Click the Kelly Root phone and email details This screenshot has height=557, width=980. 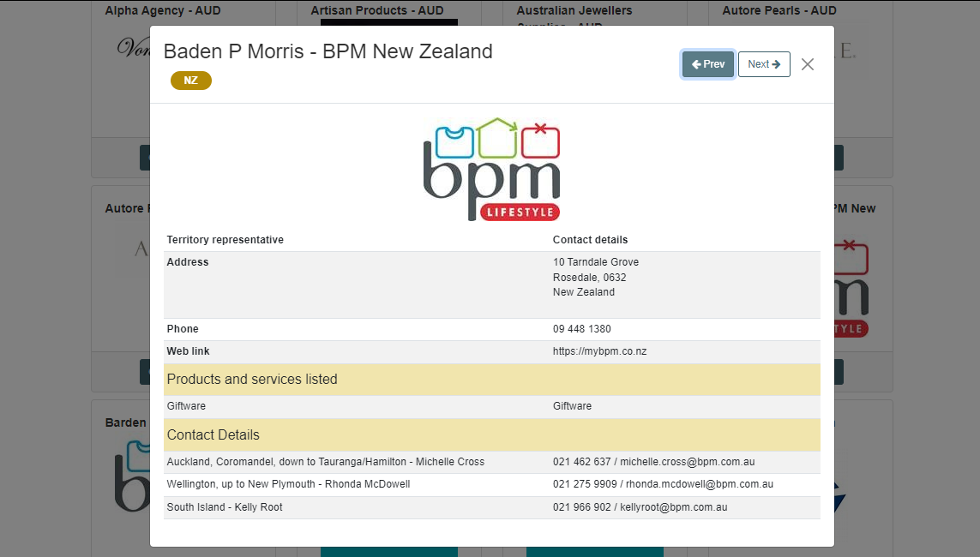pyautogui.click(x=640, y=507)
